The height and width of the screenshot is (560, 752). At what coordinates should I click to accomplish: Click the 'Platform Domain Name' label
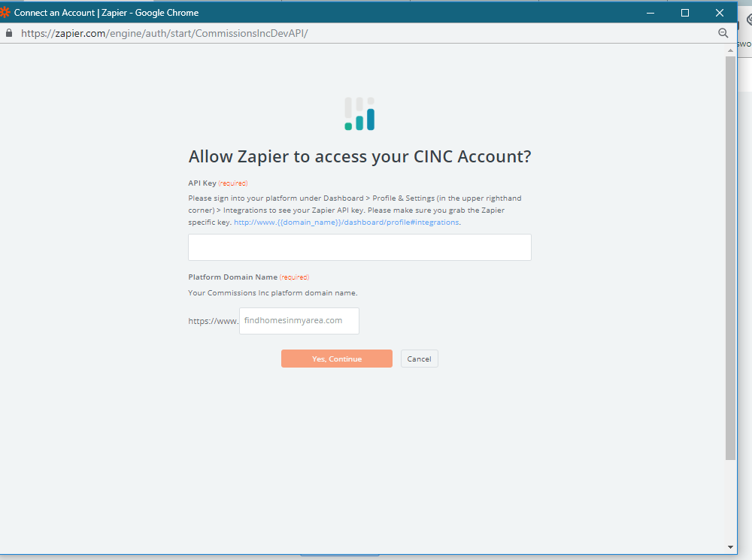232,277
